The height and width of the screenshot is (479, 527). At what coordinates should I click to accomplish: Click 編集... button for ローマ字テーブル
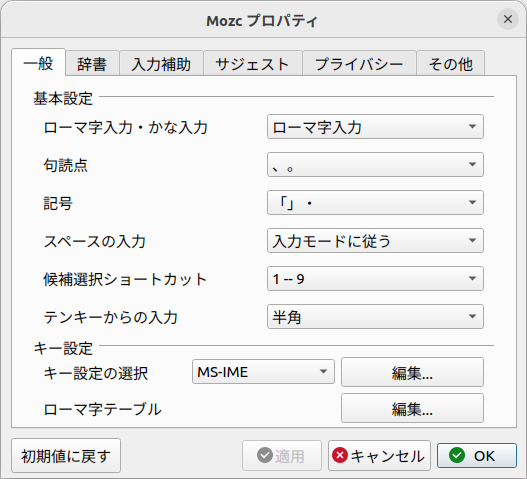[x=412, y=408]
